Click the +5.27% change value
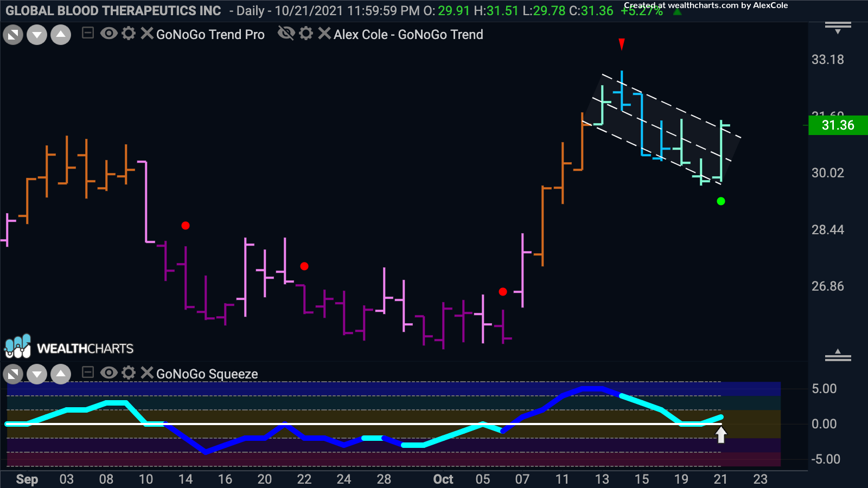Viewport: 868px width, 488px height. (642, 12)
